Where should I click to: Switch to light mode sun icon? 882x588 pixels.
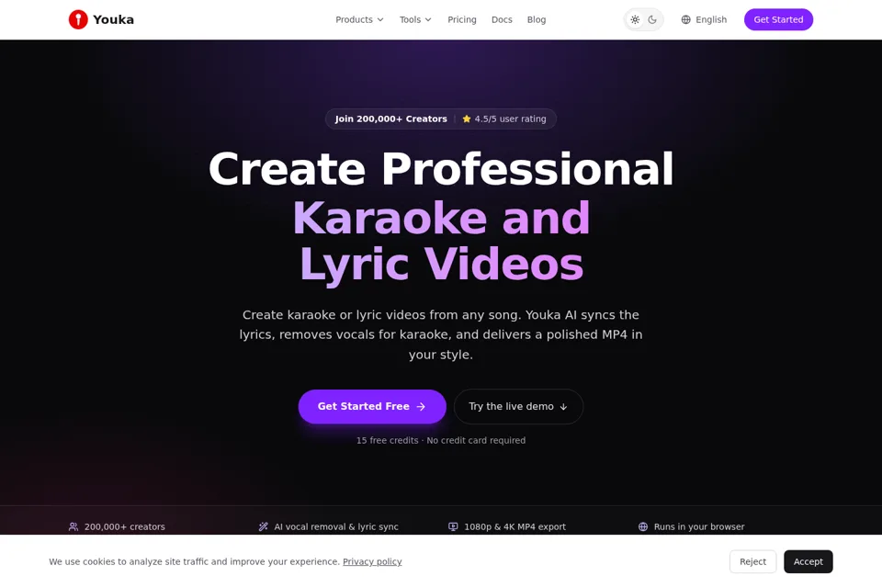(635, 19)
